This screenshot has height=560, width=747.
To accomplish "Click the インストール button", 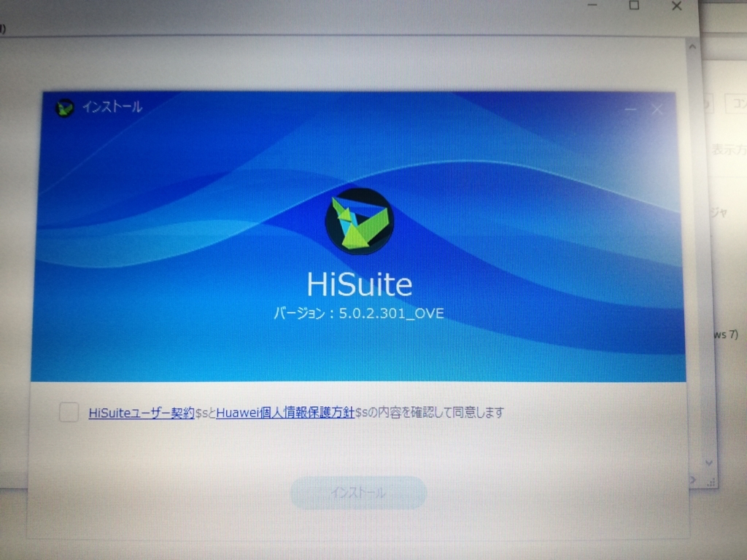I will pyautogui.click(x=358, y=492).
